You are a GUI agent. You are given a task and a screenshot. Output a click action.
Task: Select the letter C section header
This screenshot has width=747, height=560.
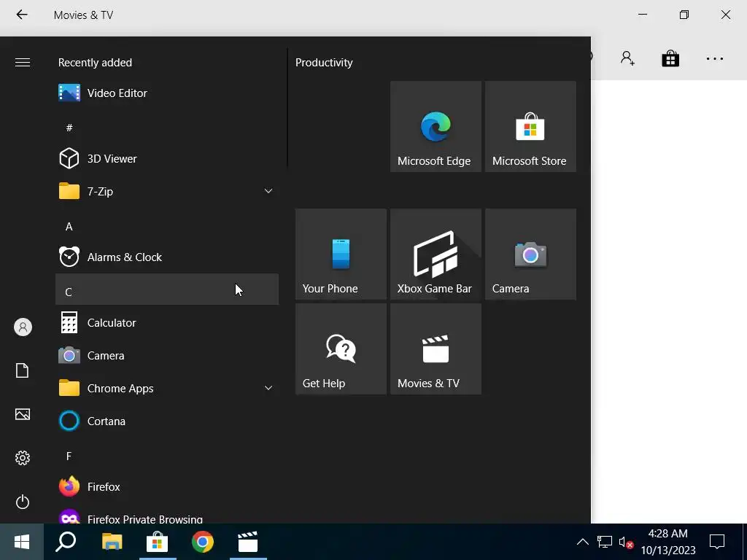coord(167,289)
